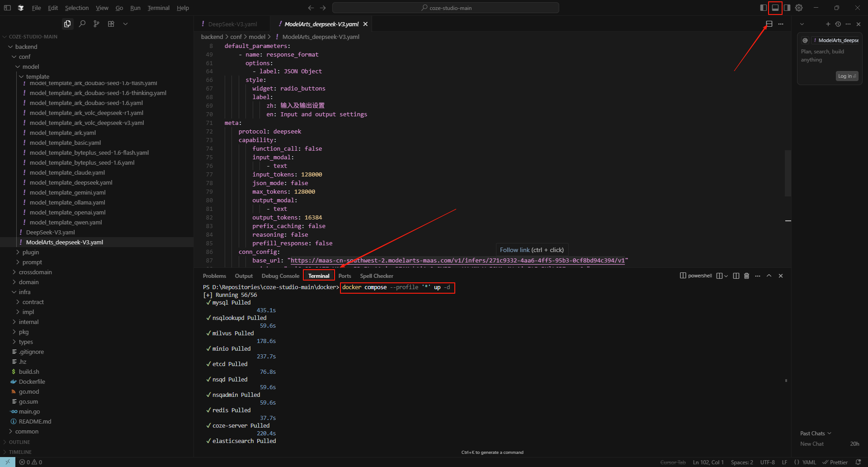Open chat pane dropdown chevron
868x467 pixels.
[x=802, y=24]
